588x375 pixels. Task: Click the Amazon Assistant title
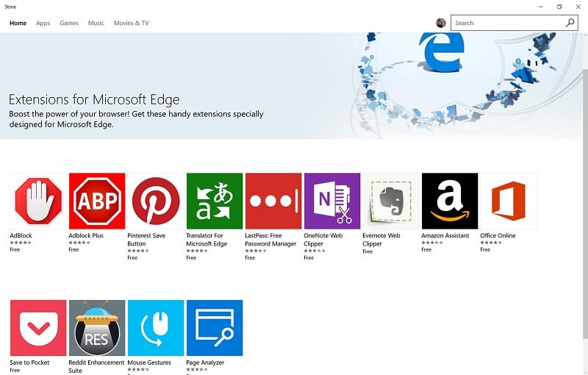click(445, 235)
